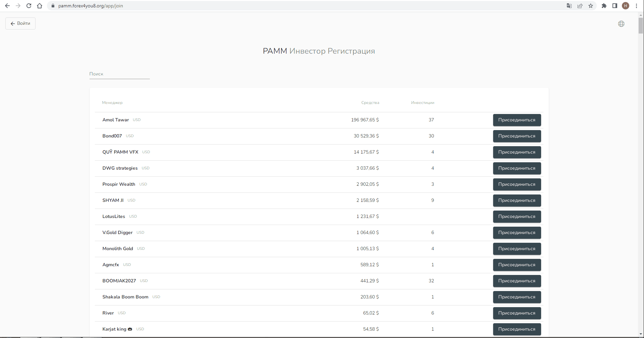Bookmark this page with star icon
This screenshot has width=644, height=338.
point(591,6)
